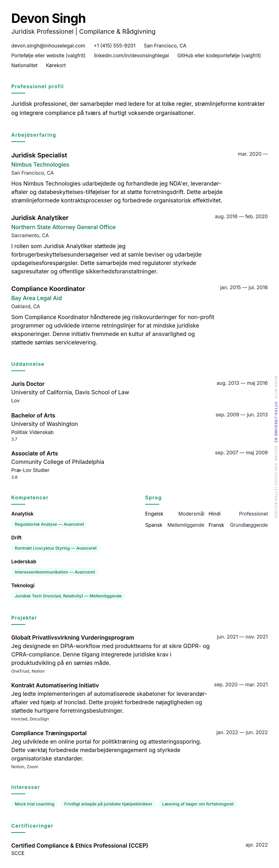Viewport: 279px width, 868px height.
Task: Click the Devon Singh name heading
Action: tap(48, 18)
